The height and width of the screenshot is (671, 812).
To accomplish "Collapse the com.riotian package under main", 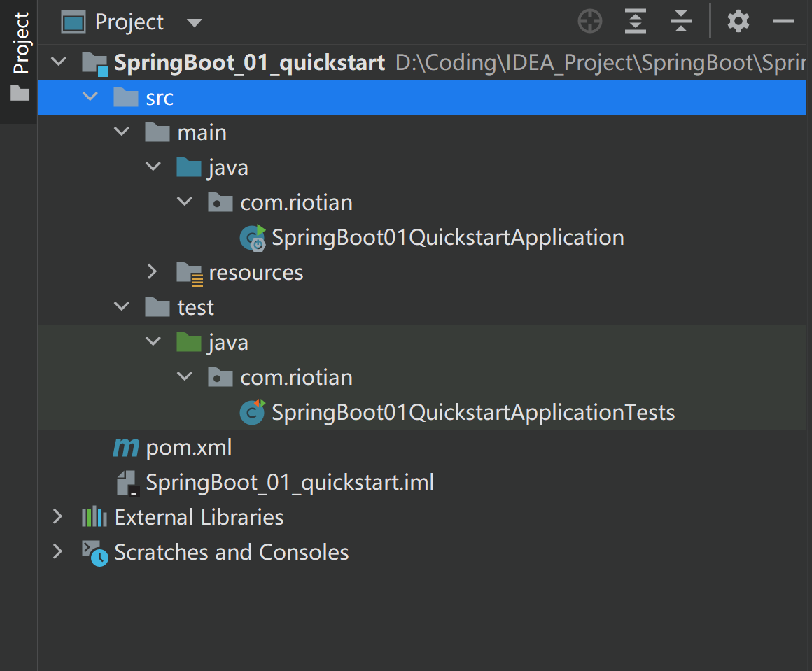I will pyautogui.click(x=185, y=202).
